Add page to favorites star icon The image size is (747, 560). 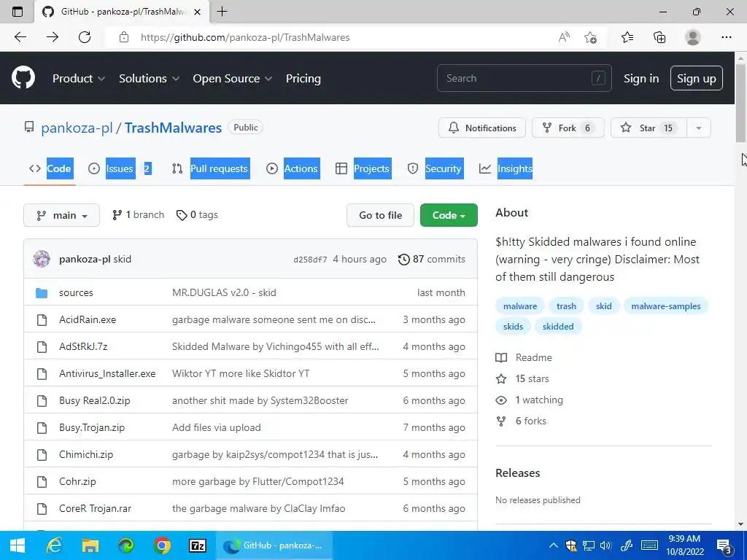click(x=591, y=37)
